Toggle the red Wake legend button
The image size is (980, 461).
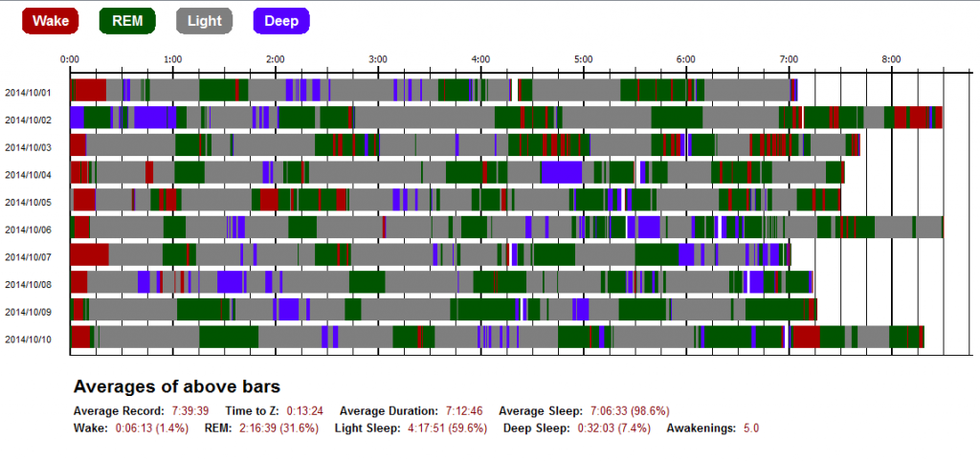51,21
